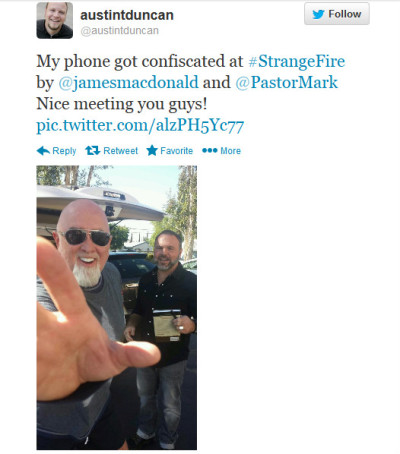Click the Follow button
Screen dimensions: 400x454
(x=337, y=14)
